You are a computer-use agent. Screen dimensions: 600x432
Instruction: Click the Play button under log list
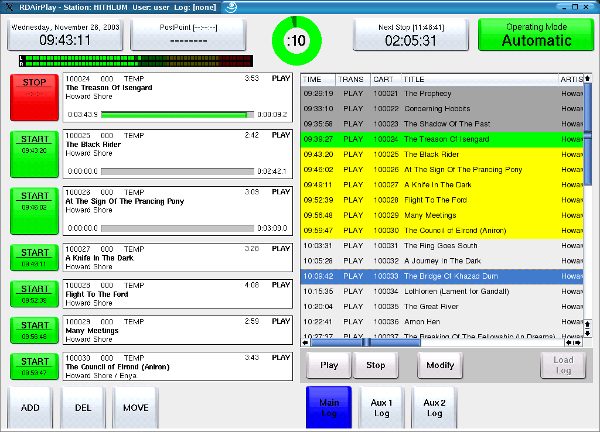(329, 365)
